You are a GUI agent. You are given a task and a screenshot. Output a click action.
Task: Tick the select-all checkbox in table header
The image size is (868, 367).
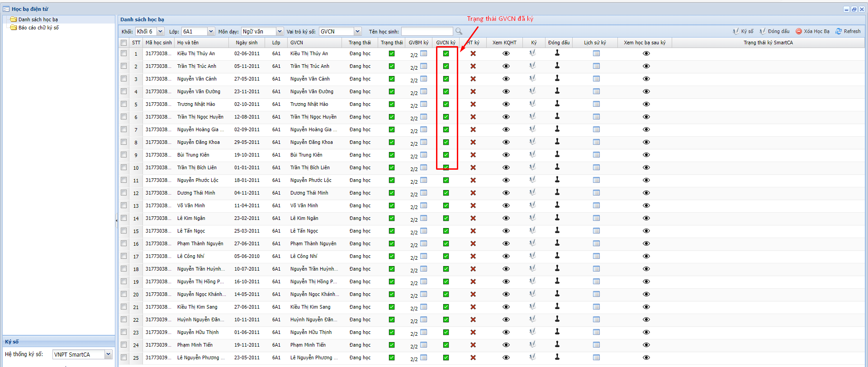(124, 43)
